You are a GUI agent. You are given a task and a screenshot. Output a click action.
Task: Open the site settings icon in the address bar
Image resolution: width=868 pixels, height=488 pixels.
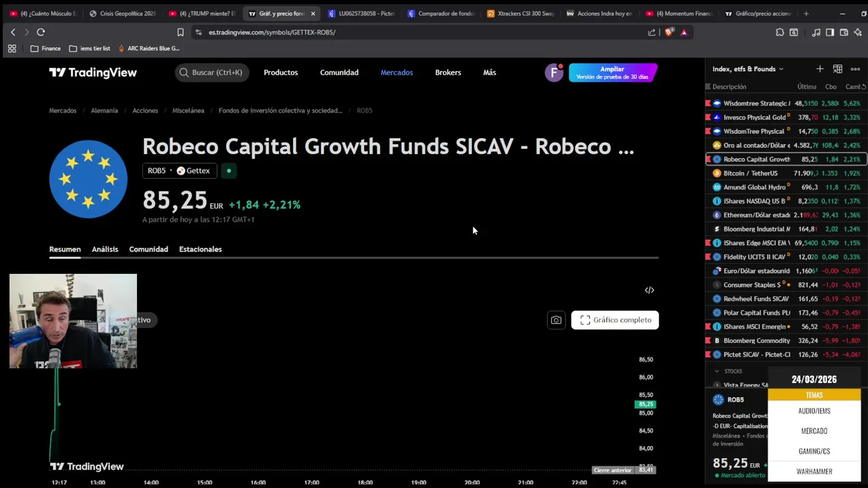(x=198, y=32)
